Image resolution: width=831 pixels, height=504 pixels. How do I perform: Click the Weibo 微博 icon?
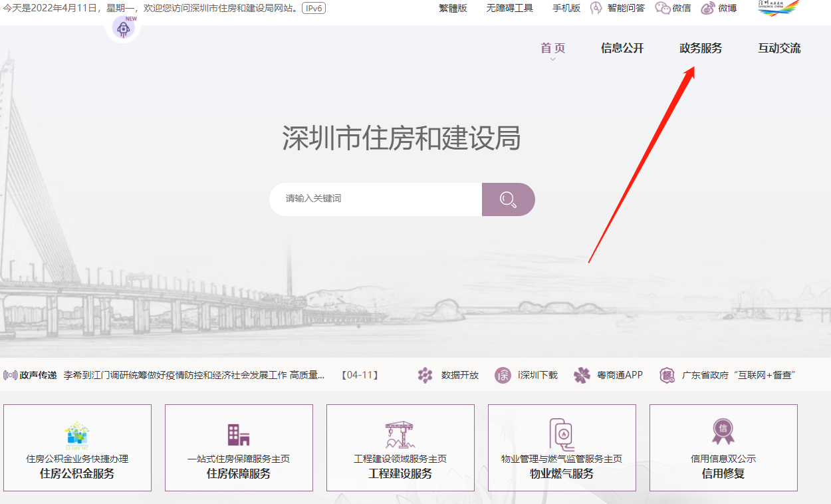pos(708,8)
